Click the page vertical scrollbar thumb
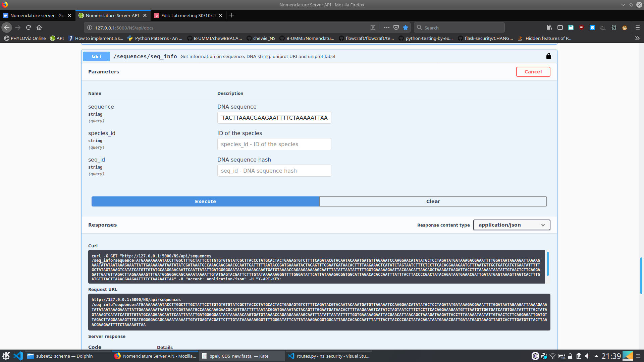 click(x=641, y=276)
